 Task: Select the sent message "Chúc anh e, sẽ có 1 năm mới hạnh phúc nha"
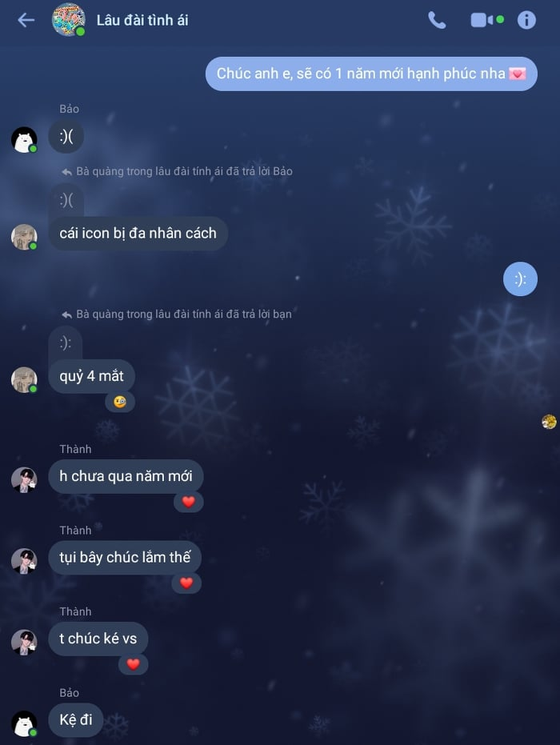point(371,74)
